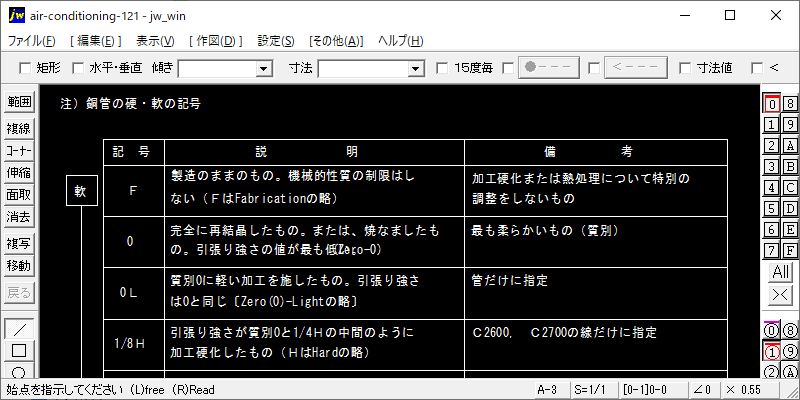
Task: Select the コーナー tool button
Action: (19, 151)
